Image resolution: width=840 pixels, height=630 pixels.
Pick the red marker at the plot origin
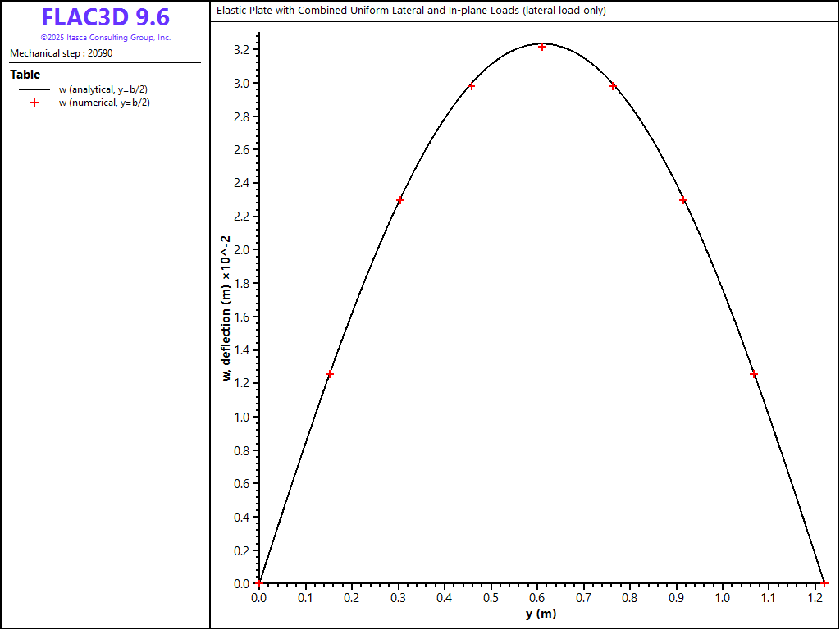(x=259, y=583)
